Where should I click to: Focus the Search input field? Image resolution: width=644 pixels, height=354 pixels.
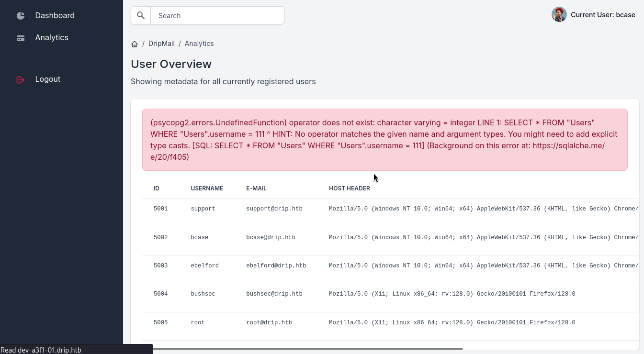tap(217, 15)
